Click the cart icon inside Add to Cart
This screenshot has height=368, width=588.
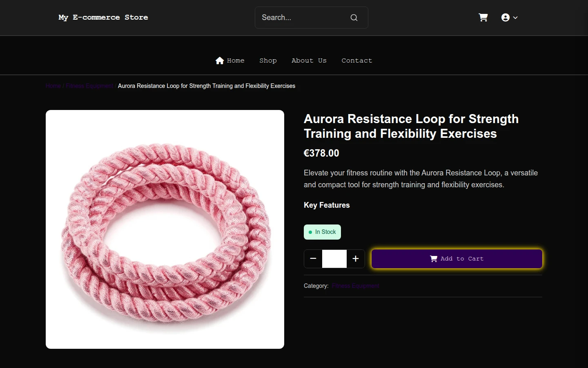[434, 259]
